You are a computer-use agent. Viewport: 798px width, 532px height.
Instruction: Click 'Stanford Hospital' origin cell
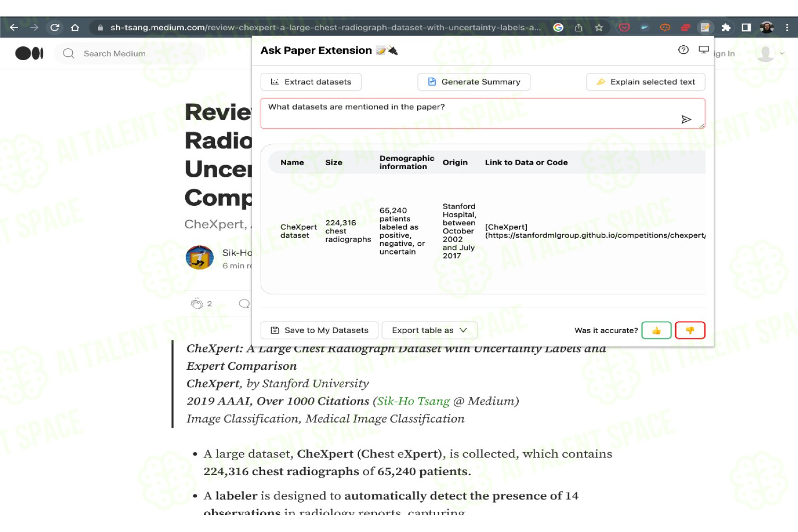(459, 231)
